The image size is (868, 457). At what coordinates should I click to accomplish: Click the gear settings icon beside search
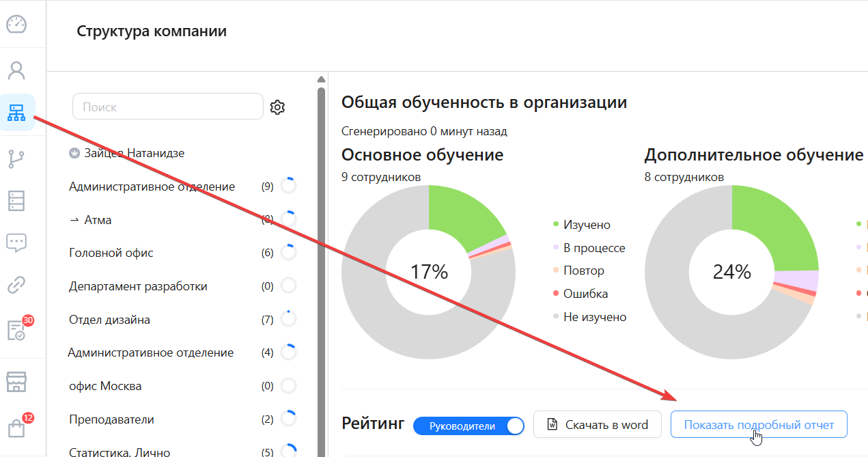277,107
